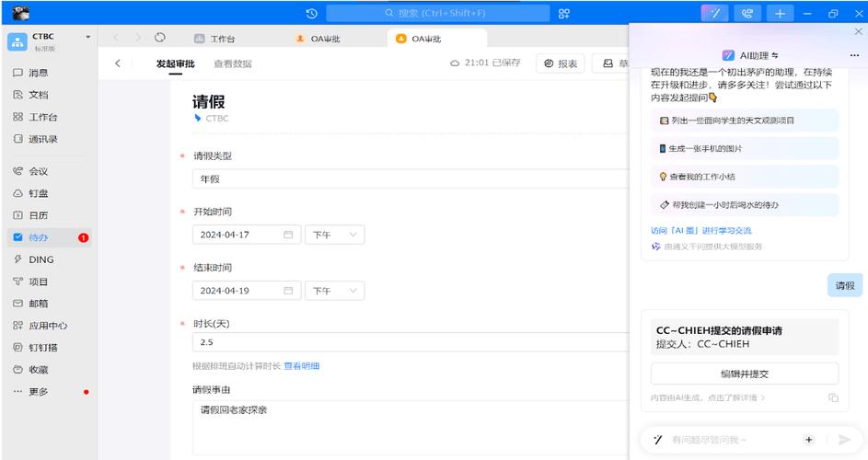The image size is (868, 460).
Task: Open 钉盘 in the sidebar
Action: pos(50,193)
